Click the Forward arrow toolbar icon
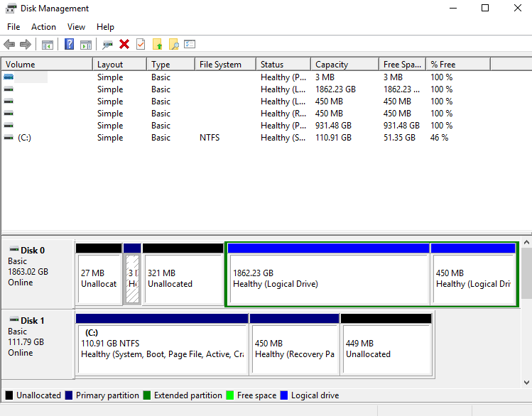Viewport: 532px width, 416px height. (x=26, y=45)
